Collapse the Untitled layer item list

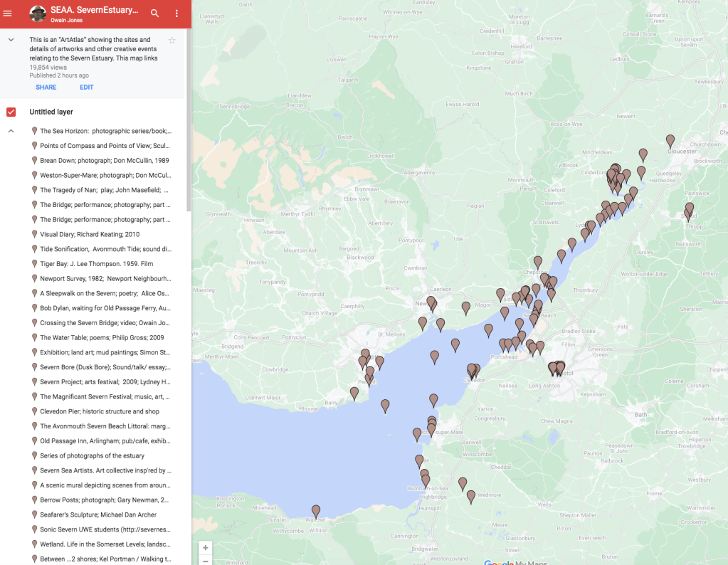(11, 131)
